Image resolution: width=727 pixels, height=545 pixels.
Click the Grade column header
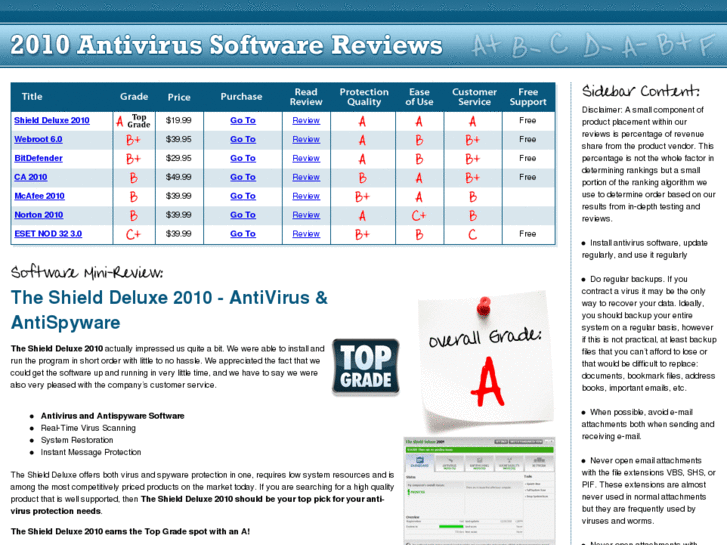(134, 96)
